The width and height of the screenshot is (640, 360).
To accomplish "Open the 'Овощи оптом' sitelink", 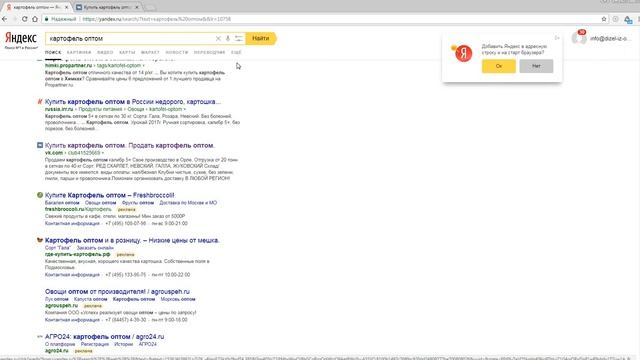I will pyautogui.click(x=100, y=202).
